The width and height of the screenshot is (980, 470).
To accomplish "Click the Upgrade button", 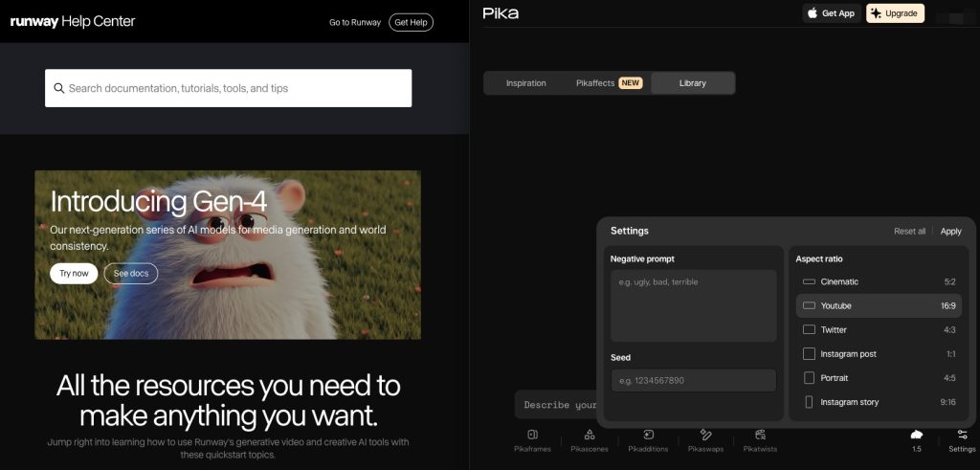I will click(895, 13).
